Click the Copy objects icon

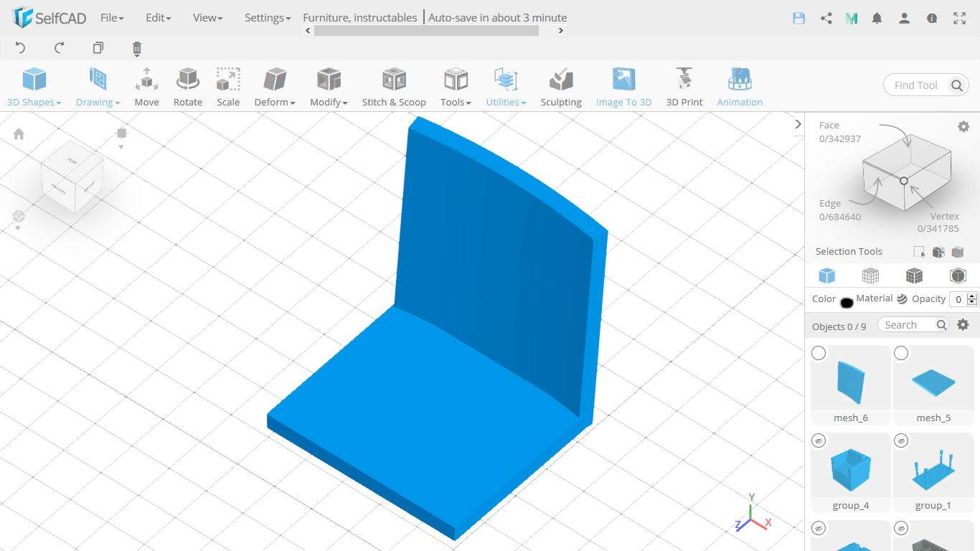tap(98, 48)
